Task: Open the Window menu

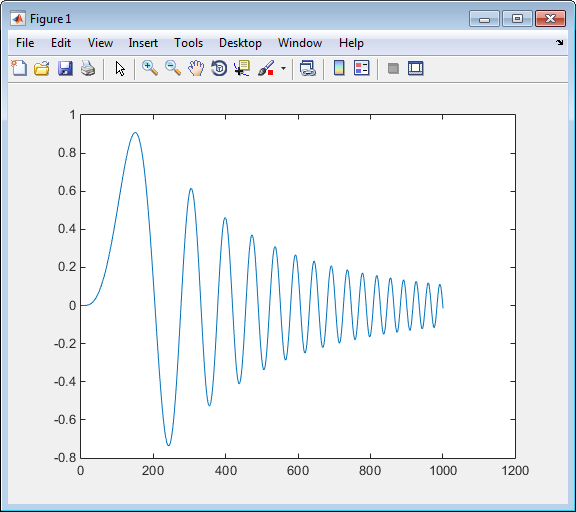Action: (x=300, y=43)
